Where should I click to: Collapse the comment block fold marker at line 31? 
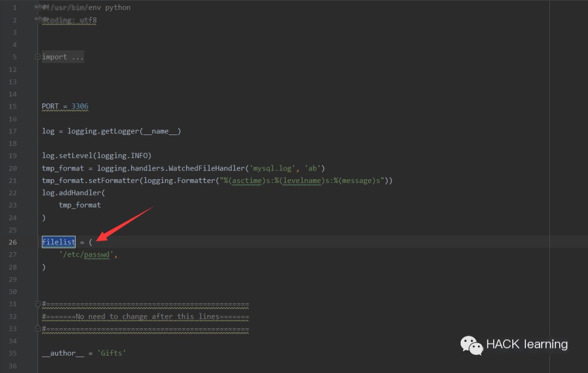click(38, 304)
